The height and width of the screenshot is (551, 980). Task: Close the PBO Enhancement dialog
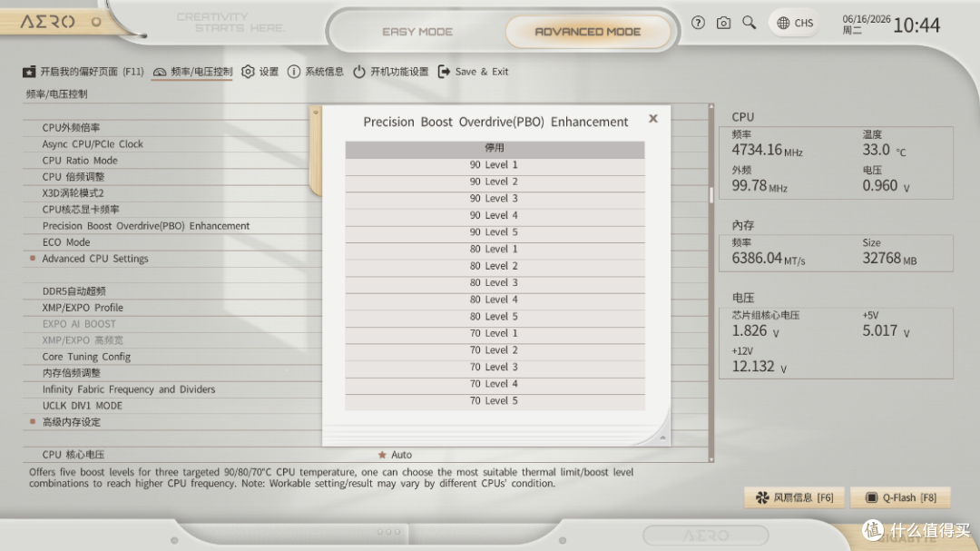(653, 118)
